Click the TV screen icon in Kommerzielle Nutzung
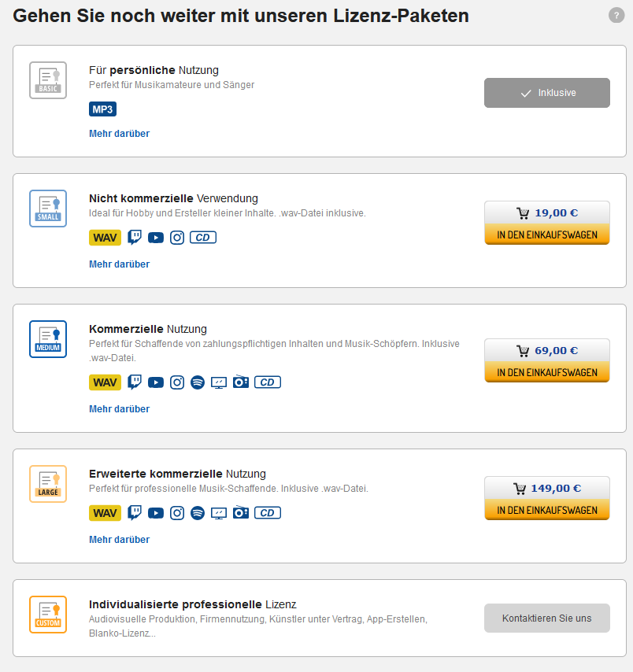633x672 pixels. 219,382
